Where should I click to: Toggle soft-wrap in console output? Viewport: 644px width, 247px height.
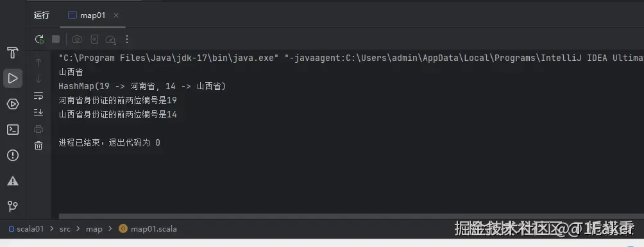click(x=38, y=96)
